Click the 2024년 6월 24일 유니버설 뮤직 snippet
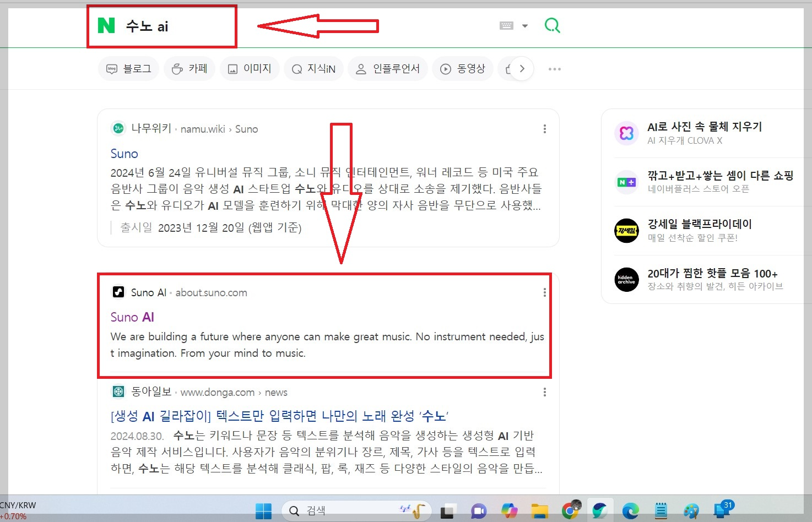 [326, 188]
